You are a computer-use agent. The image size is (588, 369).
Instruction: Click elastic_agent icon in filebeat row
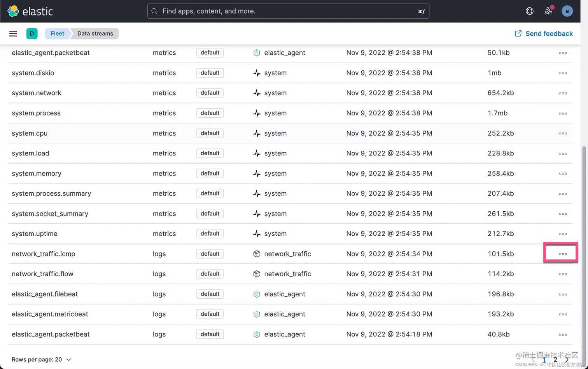click(257, 294)
